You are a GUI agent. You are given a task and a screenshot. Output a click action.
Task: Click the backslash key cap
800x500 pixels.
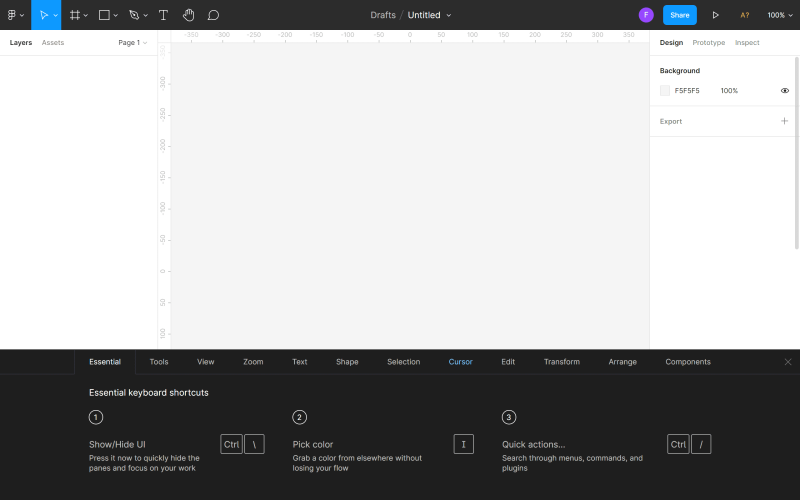[x=254, y=444]
